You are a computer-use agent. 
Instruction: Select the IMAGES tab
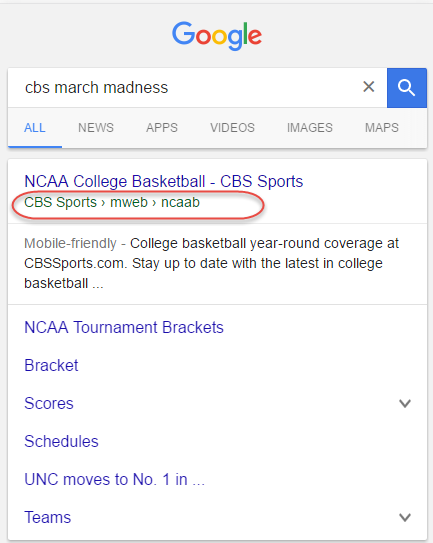pyautogui.click(x=310, y=128)
